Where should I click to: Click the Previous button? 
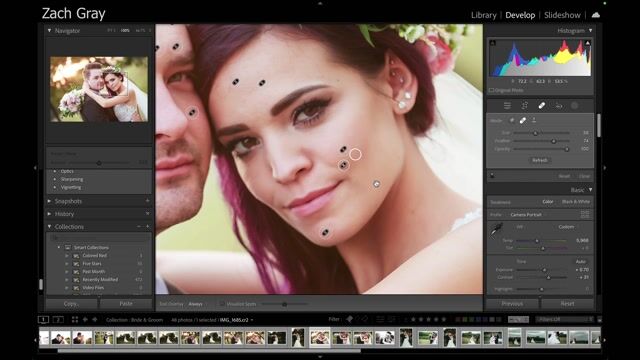click(512, 304)
